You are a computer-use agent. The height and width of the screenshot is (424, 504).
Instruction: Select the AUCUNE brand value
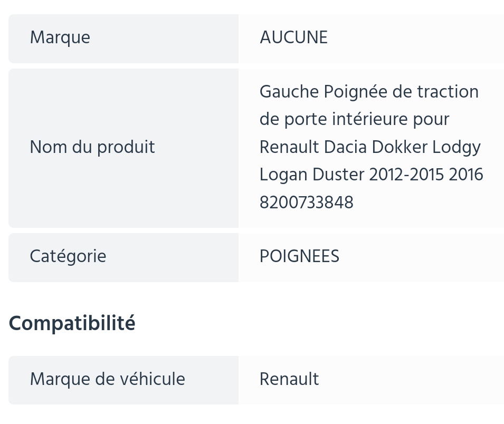coord(293,37)
